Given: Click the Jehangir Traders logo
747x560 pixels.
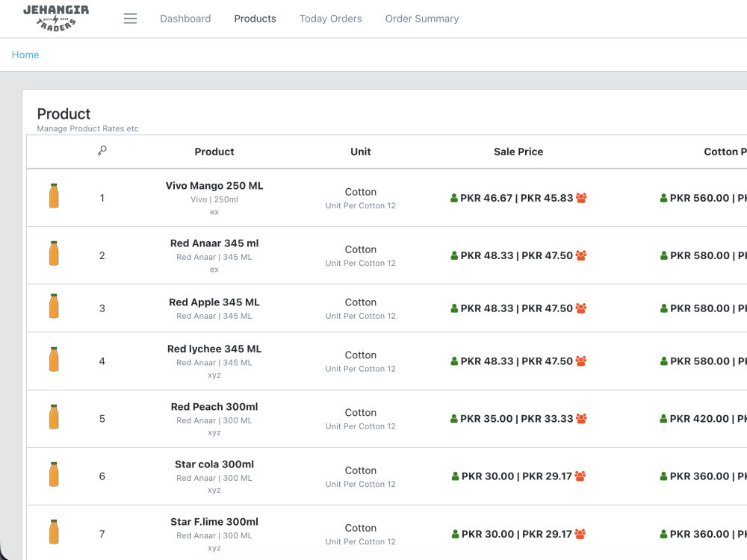Looking at the screenshot, I should pyautogui.click(x=56, y=18).
